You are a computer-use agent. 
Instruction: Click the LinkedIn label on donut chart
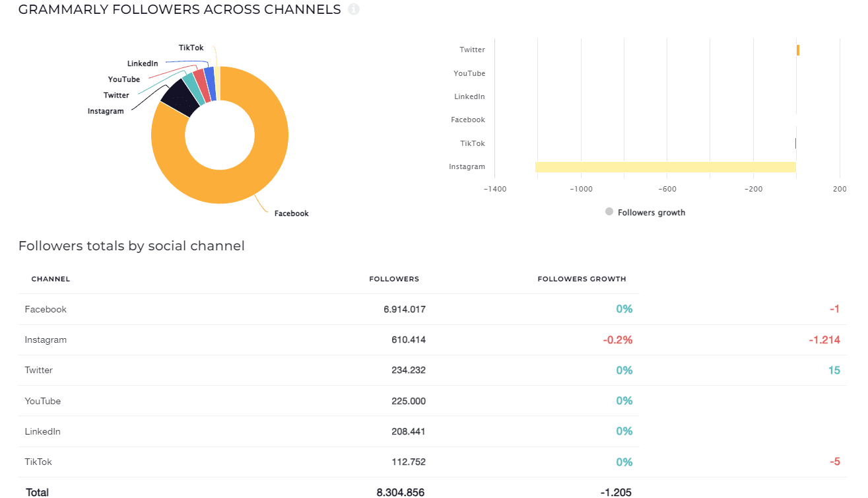tap(143, 63)
